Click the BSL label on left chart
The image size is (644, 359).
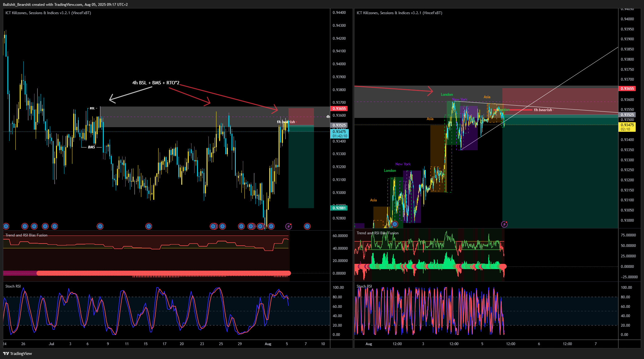click(92, 108)
